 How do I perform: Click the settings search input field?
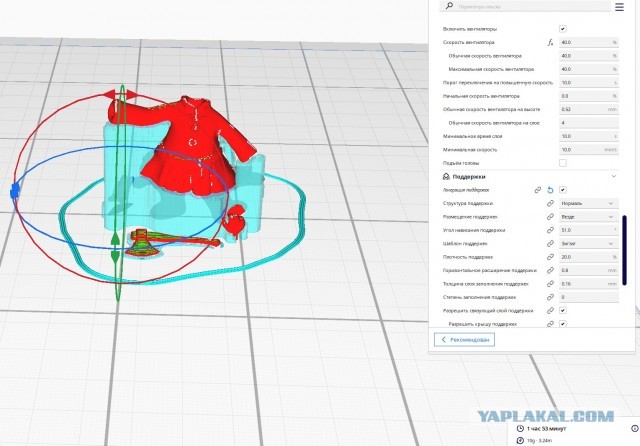point(525,6)
